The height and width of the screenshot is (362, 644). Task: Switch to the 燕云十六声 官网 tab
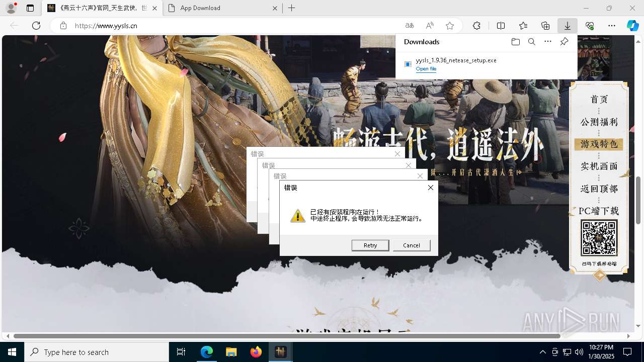click(102, 8)
